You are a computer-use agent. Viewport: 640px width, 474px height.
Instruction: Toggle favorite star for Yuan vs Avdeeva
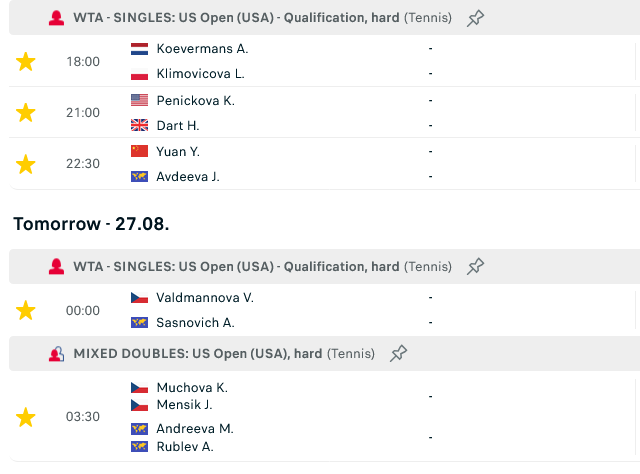point(25,164)
